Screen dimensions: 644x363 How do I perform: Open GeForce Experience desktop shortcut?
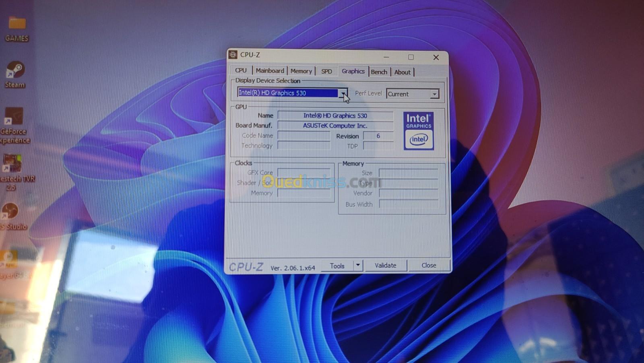(14, 126)
